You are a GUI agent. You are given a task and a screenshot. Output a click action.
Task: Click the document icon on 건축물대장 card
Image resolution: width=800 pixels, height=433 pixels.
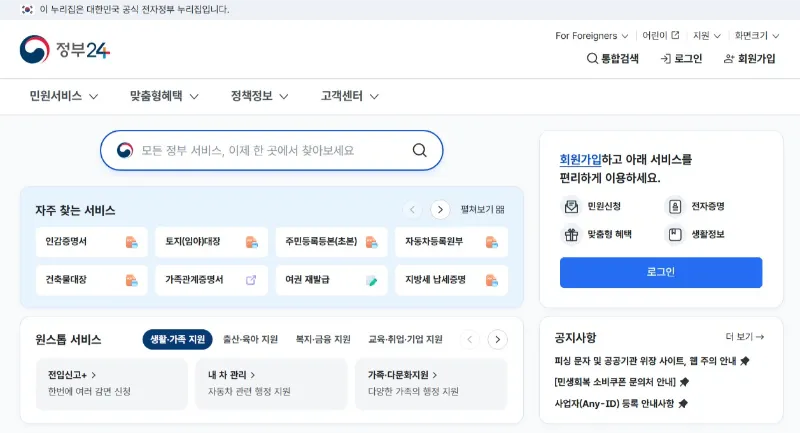coord(132,280)
